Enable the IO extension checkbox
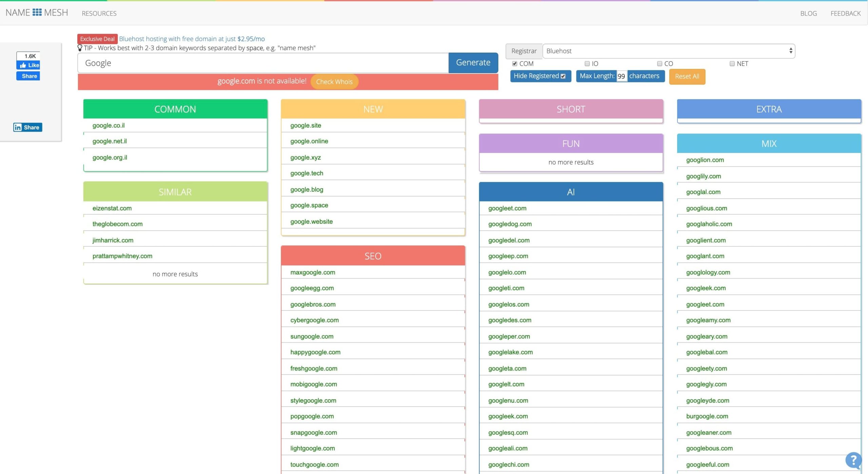Viewport: 868px width, 474px height. pyautogui.click(x=586, y=63)
